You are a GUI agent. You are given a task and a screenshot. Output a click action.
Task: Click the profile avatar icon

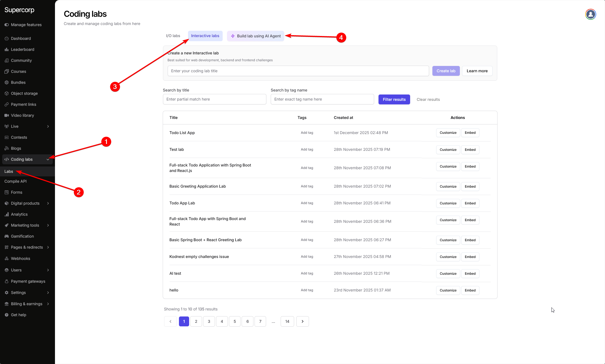click(590, 14)
